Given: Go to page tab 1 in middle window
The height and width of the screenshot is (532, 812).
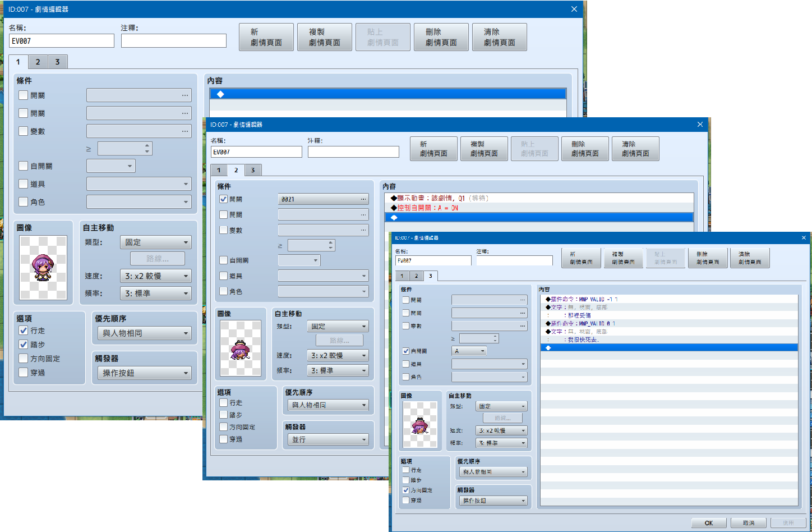Looking at the screenshot, I should point(219,170).
